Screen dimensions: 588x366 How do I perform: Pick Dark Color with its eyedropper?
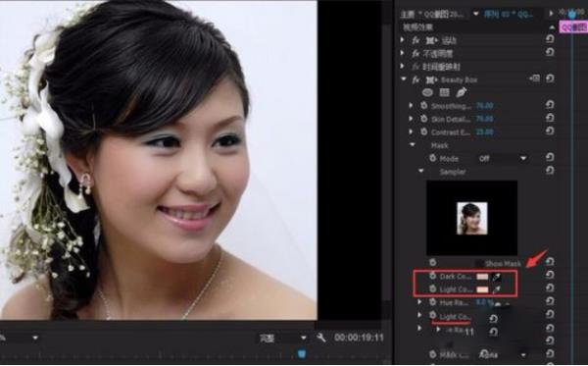497,277
